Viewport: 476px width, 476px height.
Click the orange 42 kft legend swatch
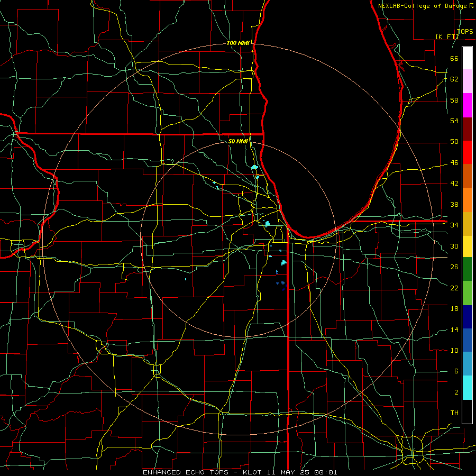(x=467, y=199)
